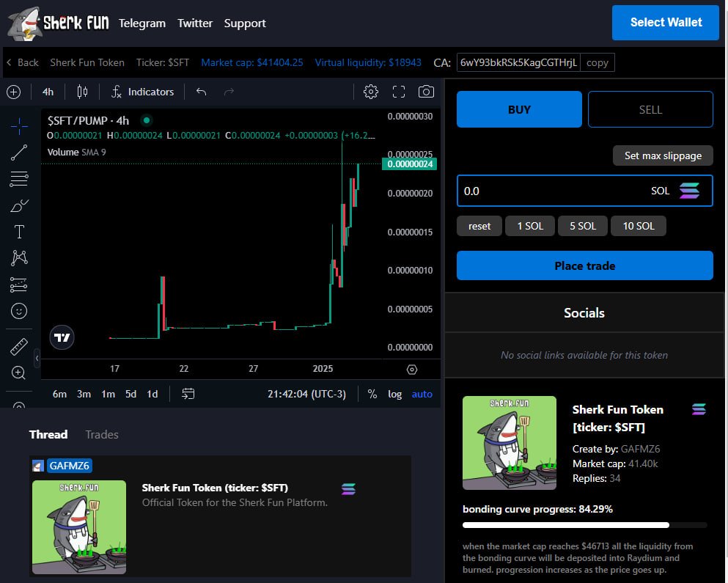Click the GAFMZ6 username tag
This screenshot has height=583, width=728.
pyautogui.click(x=69, y=466)
